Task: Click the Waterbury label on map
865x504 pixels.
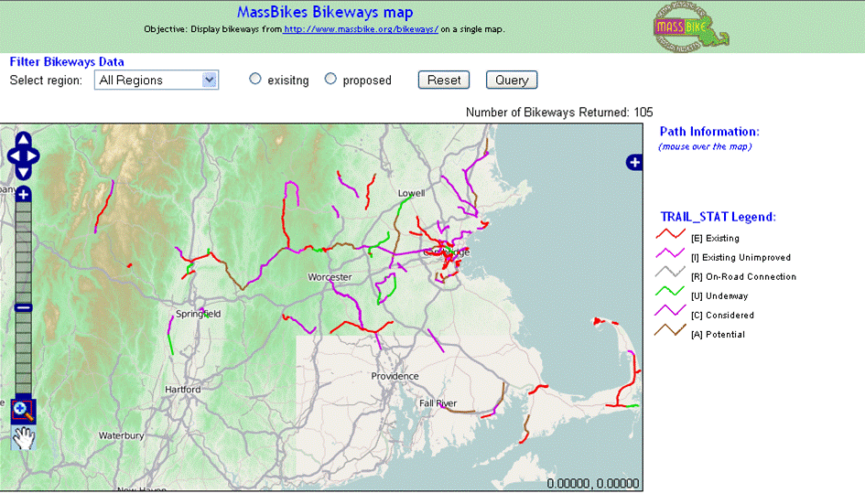Action: click(122, 435)
